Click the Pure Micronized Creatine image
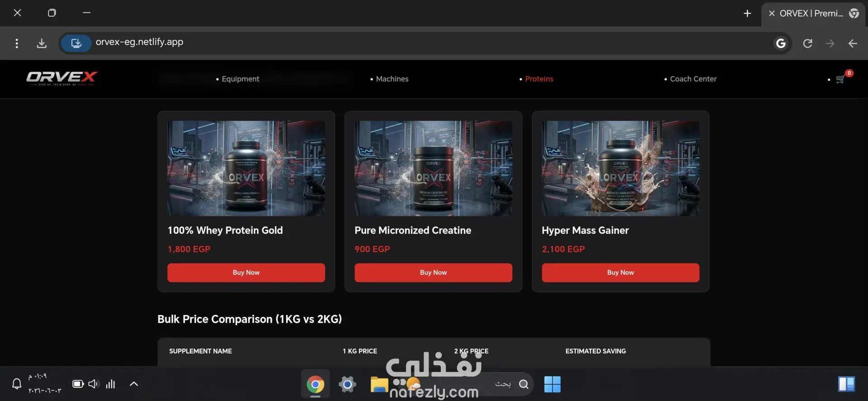The width and height of the screenshot is (868, 401). pyautogui.click(x=433, y=168)
